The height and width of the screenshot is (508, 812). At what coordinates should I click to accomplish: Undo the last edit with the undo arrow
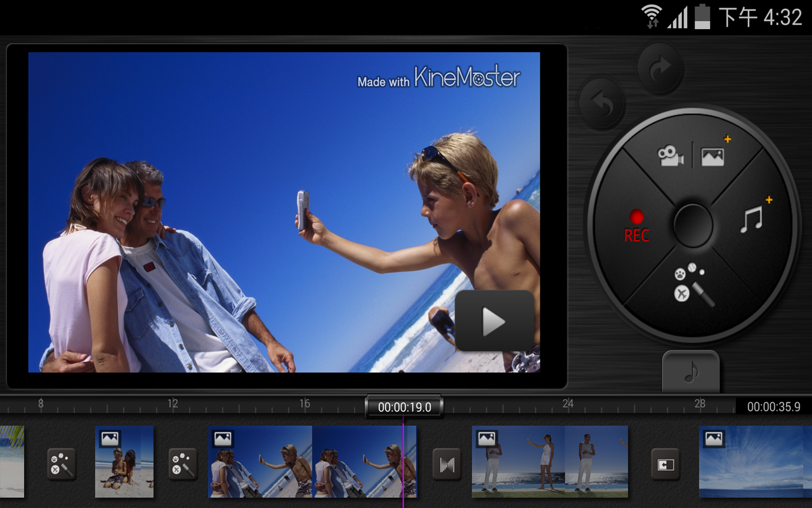602,104
